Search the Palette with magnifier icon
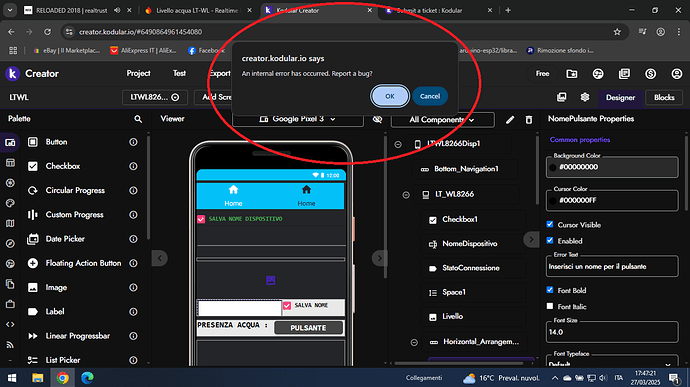The height and width of the screenshot is (387, 690). [x=138, y=119]
